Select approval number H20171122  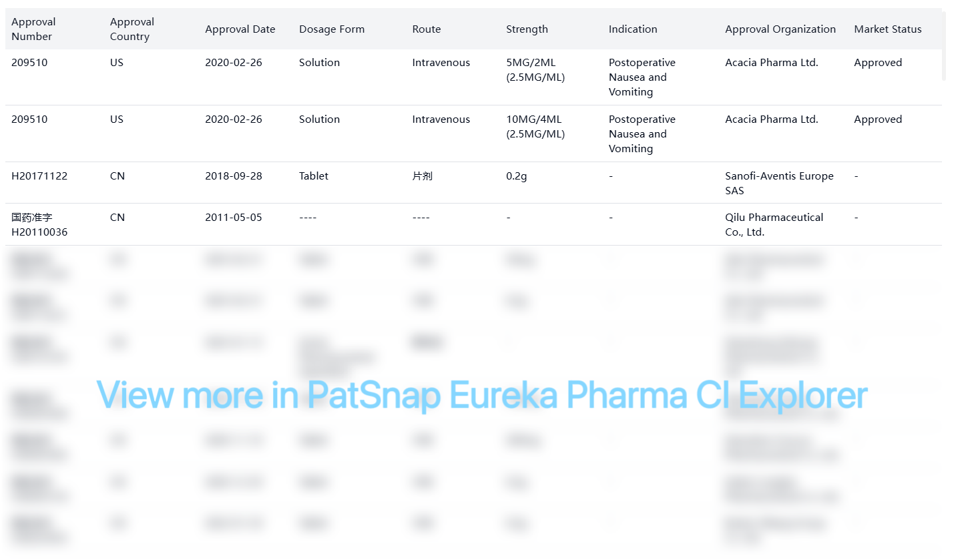point(39,176)
